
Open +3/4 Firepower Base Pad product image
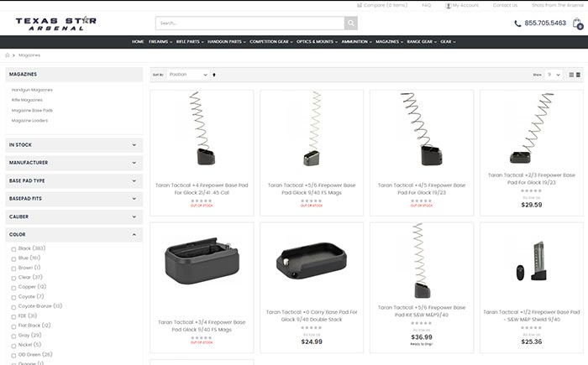click(202, 260)
